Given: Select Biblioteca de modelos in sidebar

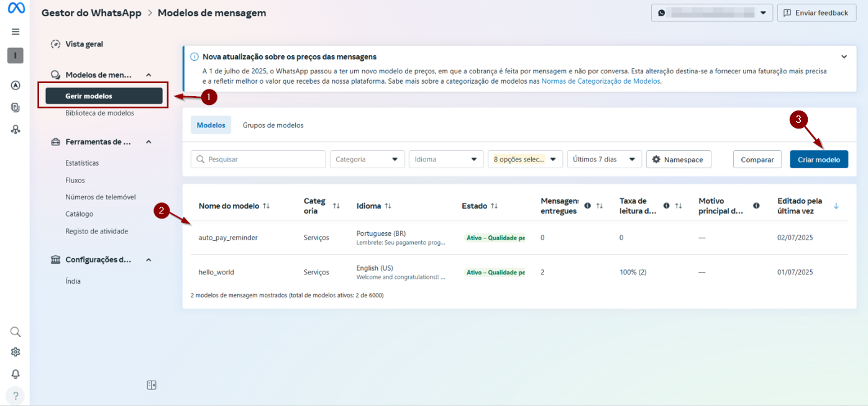Looking at the screenshot, I should coord(99,113).
